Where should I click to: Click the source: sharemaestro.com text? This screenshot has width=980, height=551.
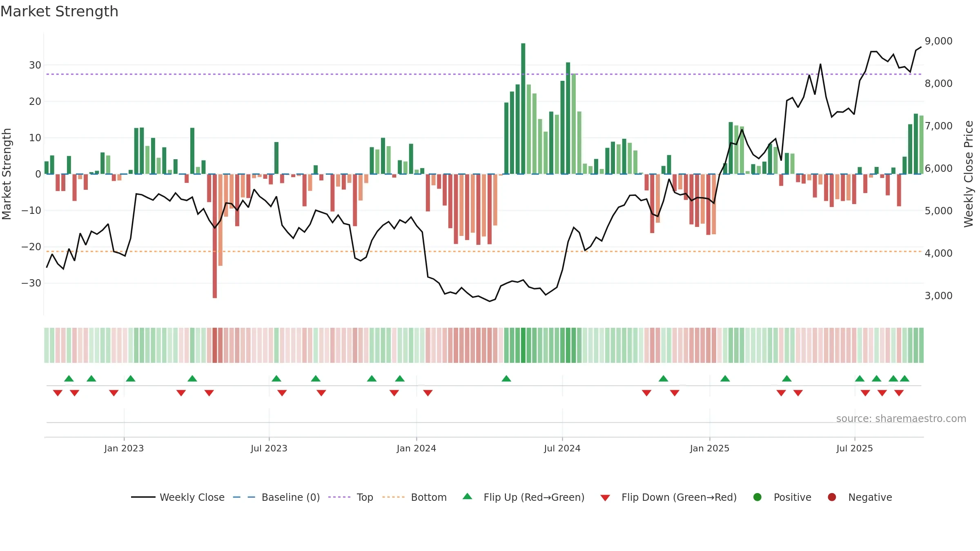pyautogui.click(x=901, y=419)
